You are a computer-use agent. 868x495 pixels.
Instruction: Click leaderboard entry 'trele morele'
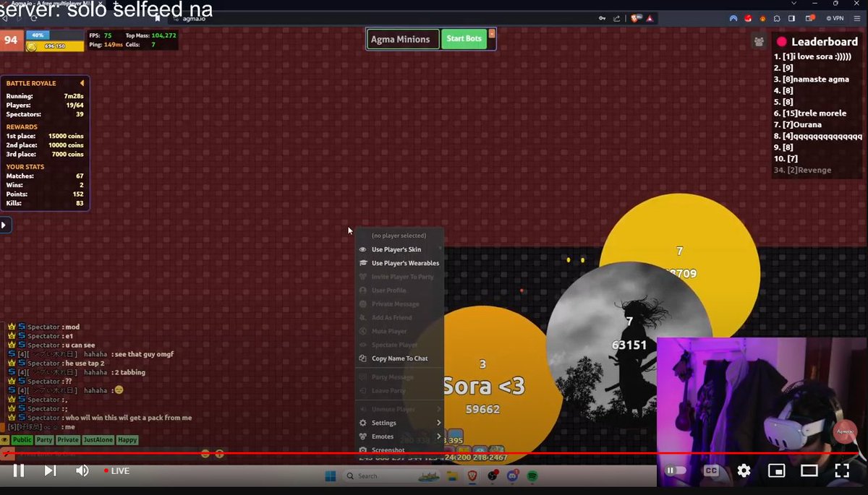[x=810, y=113]
